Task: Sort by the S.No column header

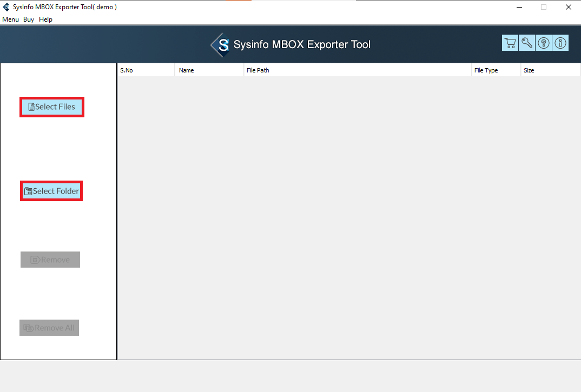Action: [146, 70]
